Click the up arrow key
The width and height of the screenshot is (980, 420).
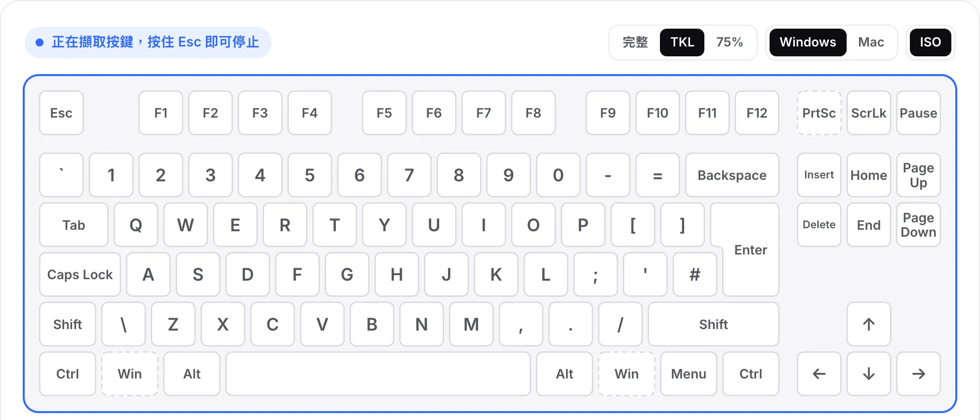point(868,324)
